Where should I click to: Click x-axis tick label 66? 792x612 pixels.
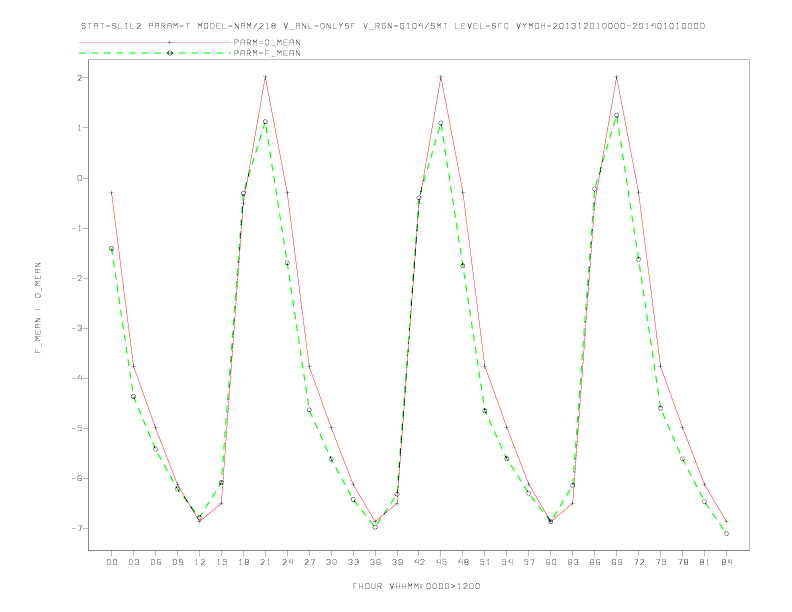tap(595, 562)
